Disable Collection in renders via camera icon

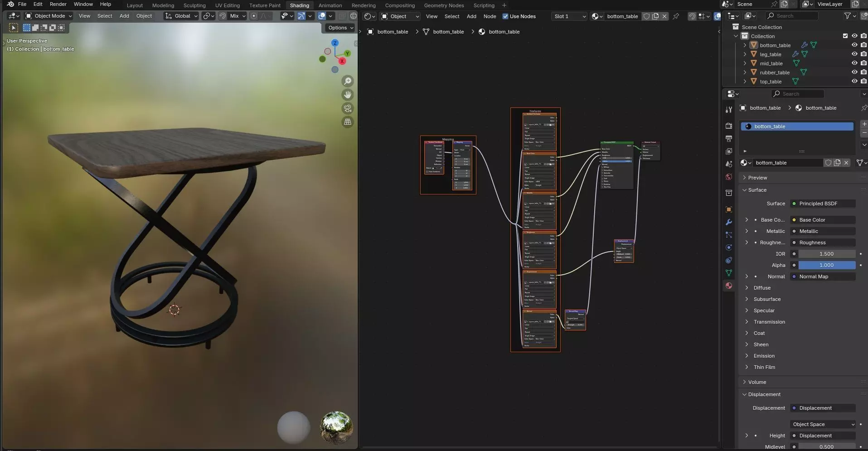[x=863, y=36]
